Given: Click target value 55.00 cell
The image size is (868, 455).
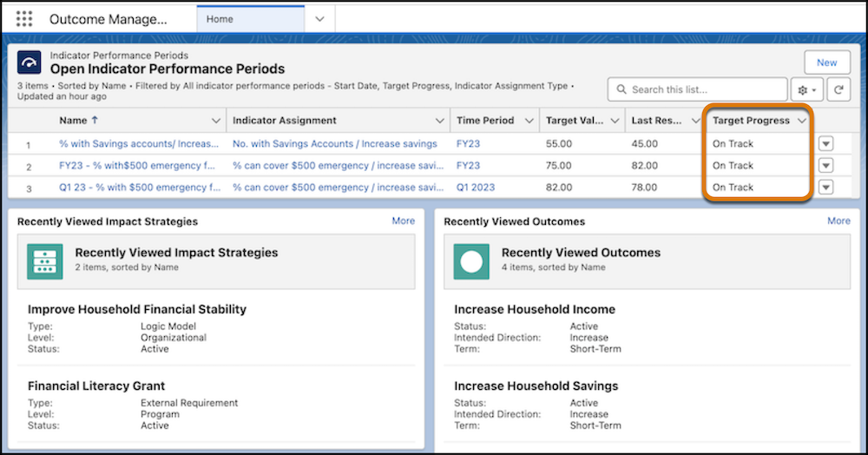Looking at the screenshot, I should point(559,144).
